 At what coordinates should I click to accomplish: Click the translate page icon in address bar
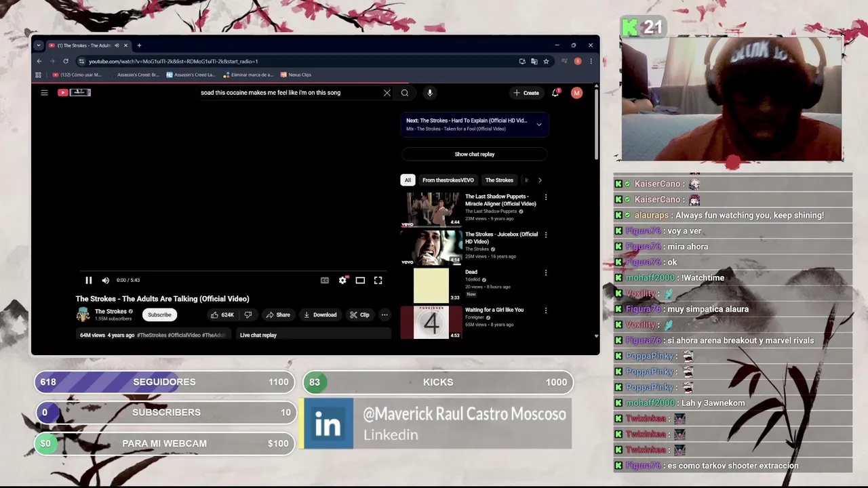click(x=534, y=61)
